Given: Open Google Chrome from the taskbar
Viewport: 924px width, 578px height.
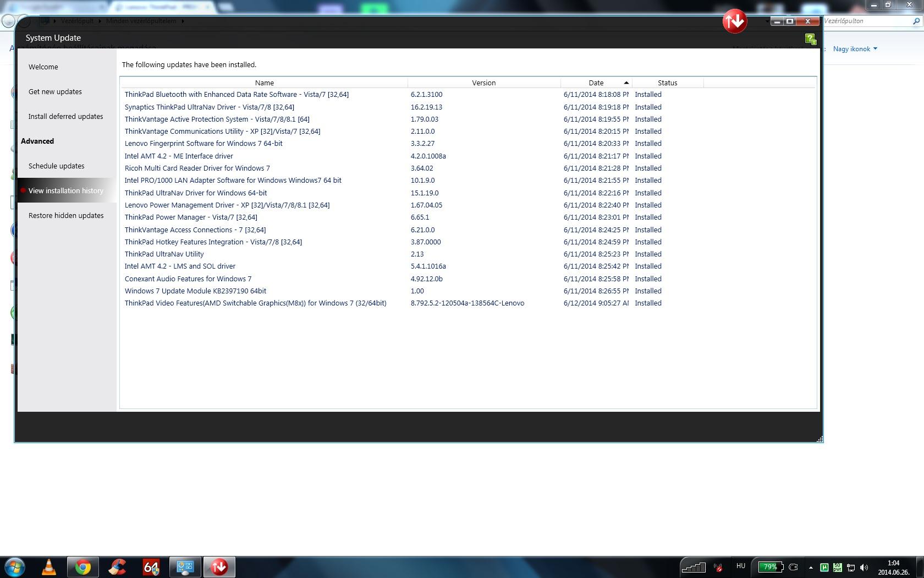Looking at the screenshot, I should pos(83,567).
